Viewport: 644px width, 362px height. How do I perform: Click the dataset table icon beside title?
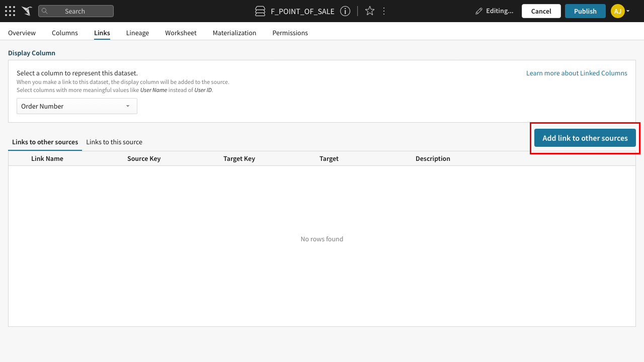tap(260, 11)
